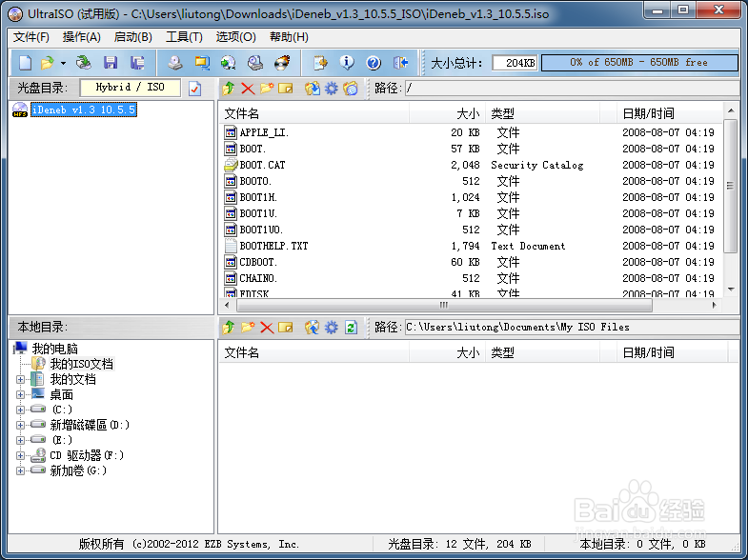
Task: Click the gear icon in disc image toolbar
Action: [331, 89]
